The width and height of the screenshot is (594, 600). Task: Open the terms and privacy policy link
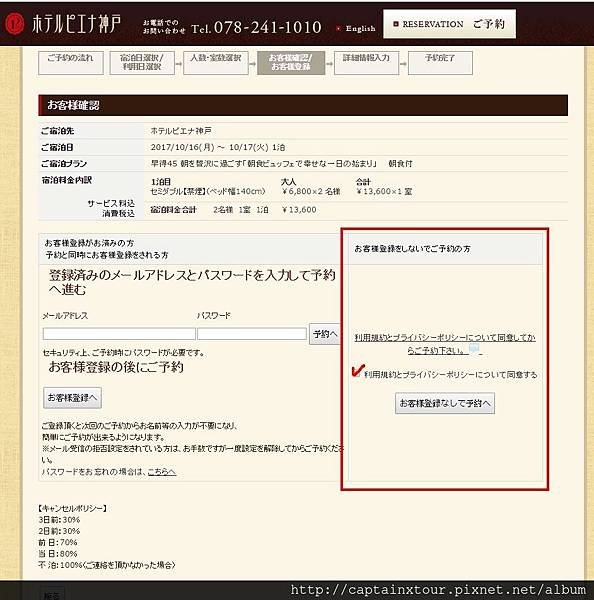(445, 344)
